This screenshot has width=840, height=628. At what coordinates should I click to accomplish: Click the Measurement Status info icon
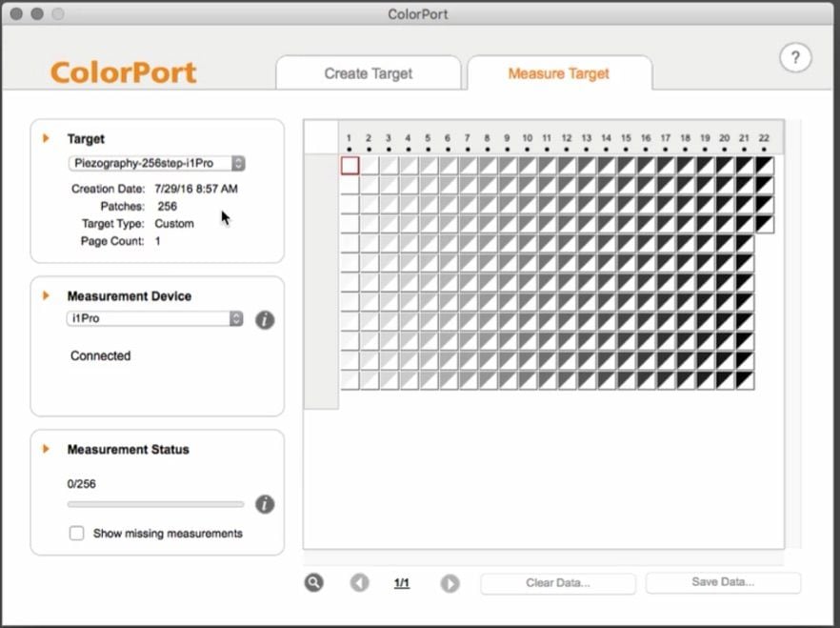pyautogui.click(x=265, y=504)
